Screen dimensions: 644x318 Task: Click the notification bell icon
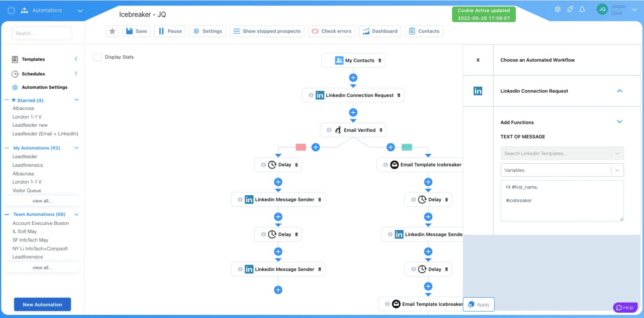[x=582, y=9]
